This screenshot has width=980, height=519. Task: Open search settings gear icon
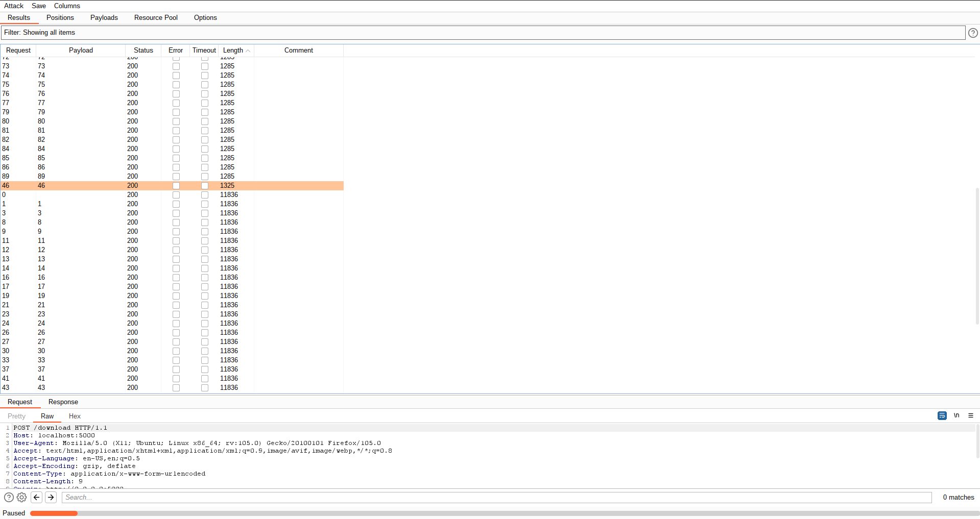tap(21, 497)
